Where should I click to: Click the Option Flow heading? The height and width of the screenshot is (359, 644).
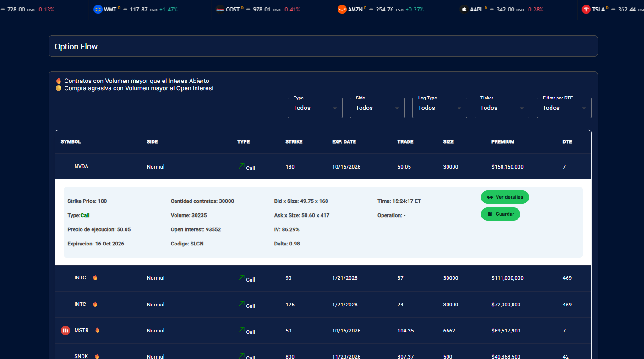click(x=76, y=46)
